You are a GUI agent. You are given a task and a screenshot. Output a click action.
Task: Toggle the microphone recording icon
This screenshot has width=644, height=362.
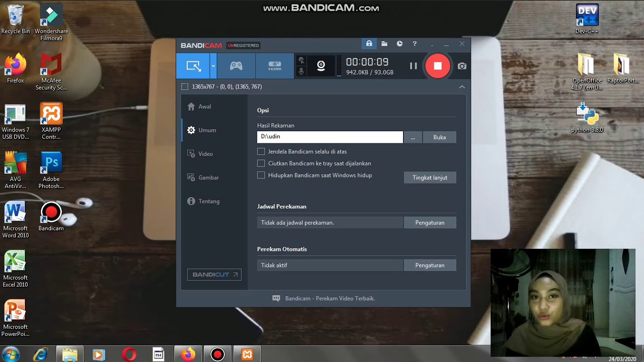click(301, 71)
